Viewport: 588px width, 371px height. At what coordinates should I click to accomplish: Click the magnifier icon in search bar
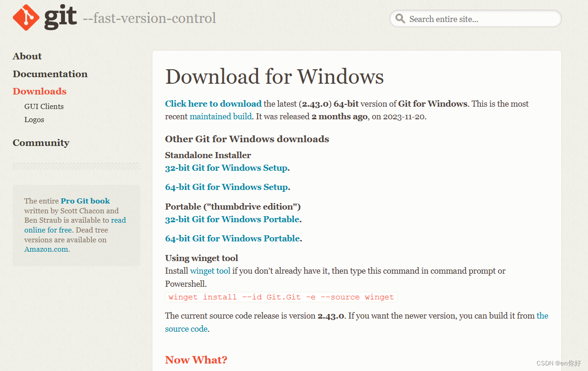401,19
